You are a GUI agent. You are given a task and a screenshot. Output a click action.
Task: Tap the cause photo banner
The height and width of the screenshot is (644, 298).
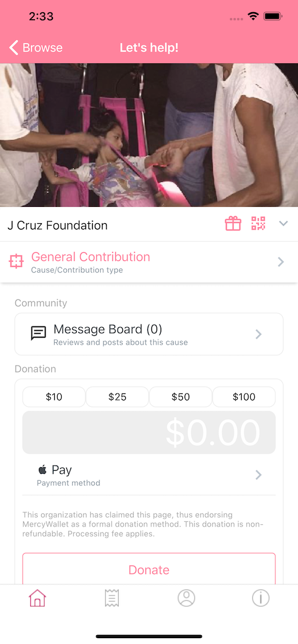point(149,135)
